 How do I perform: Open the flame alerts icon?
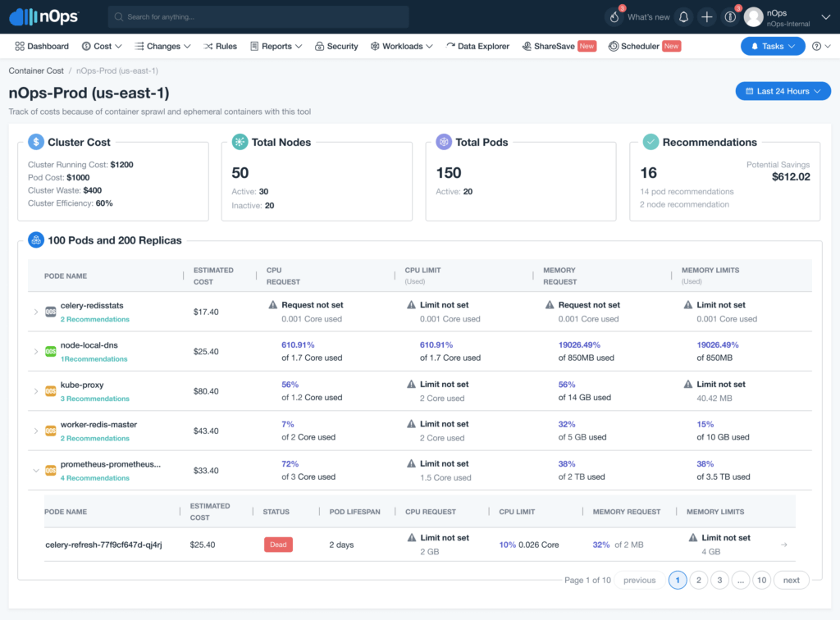point(614,17)
